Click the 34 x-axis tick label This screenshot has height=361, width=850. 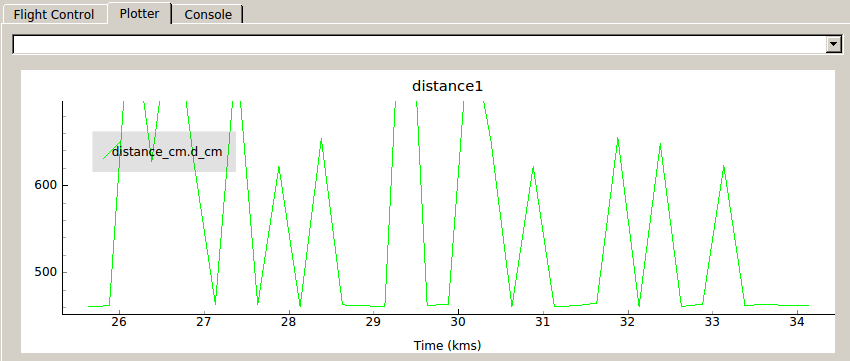[x=797, y=322]
